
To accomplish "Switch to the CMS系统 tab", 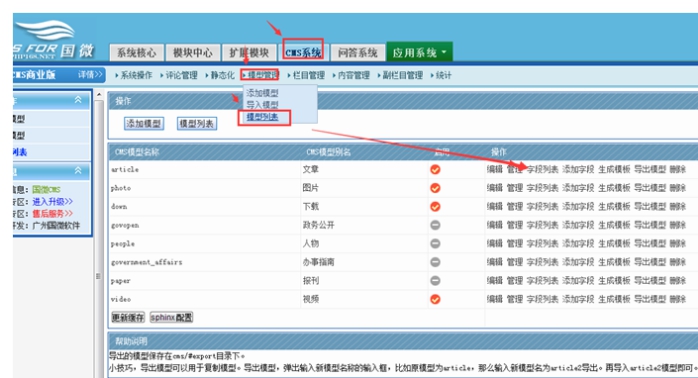I will click(x=303, y=53).
